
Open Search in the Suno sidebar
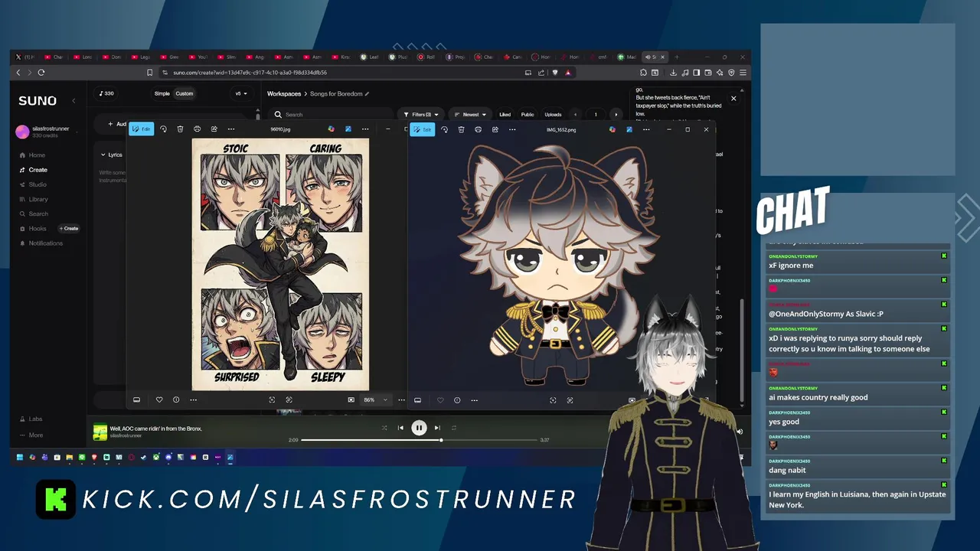34,214
